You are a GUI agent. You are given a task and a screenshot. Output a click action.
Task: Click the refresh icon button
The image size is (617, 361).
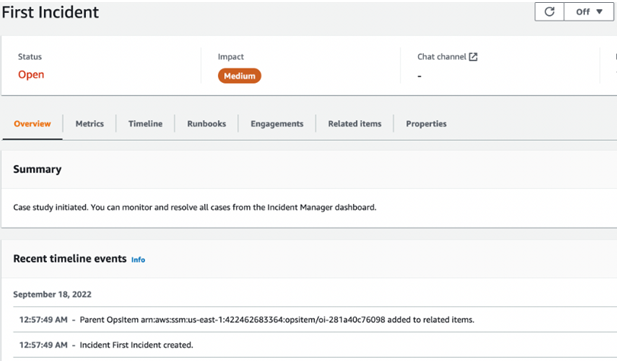[x=549, y=12]
